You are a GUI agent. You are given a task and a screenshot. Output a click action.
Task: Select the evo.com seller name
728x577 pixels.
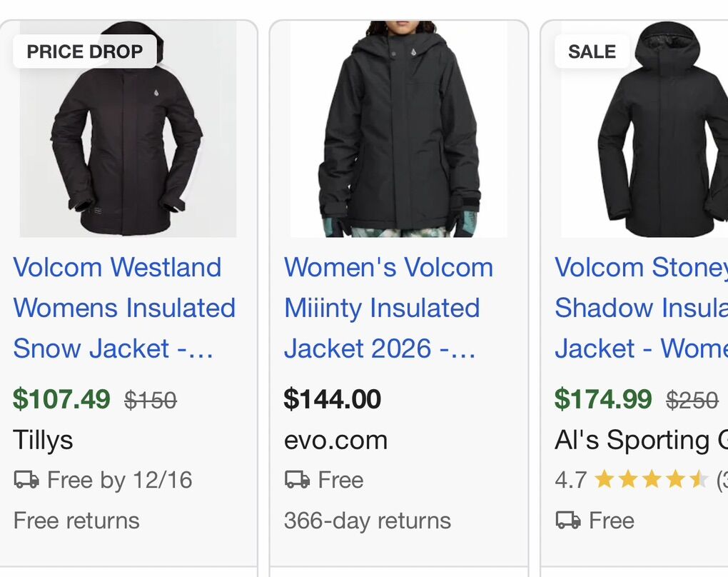335,440
